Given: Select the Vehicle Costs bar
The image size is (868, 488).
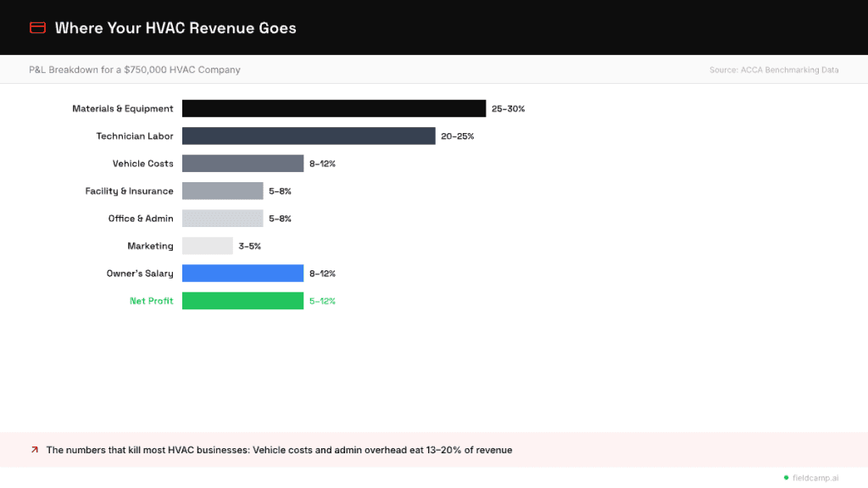Looking at the screenshot, I should tap(242, 163).
